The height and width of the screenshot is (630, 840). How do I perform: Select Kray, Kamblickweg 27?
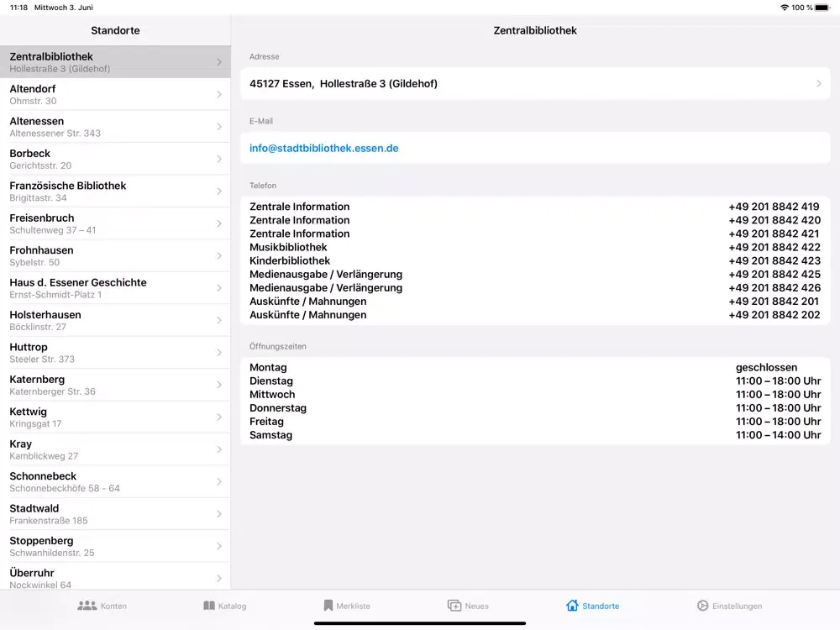click(115, 449)
